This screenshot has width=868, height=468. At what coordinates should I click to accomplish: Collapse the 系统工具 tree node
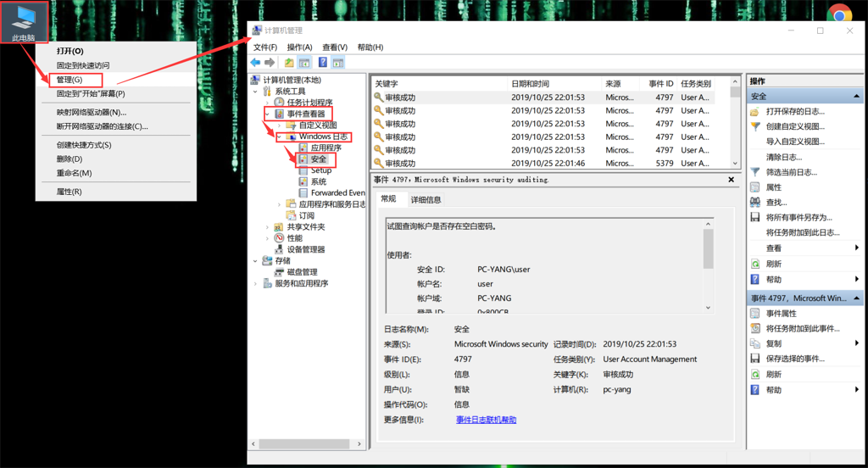point(255,92)
